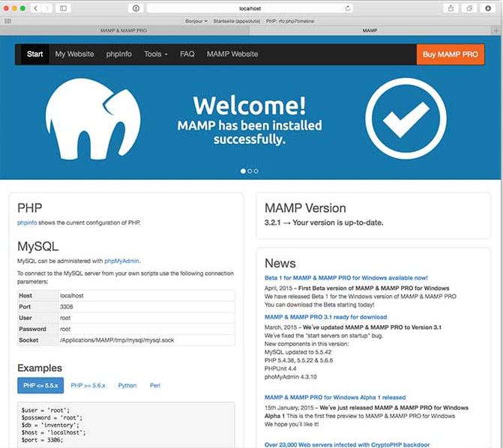Open the phpMyAdmin link under MySQL
This screenshot has height=448, width=503.
tap(121, 261)
